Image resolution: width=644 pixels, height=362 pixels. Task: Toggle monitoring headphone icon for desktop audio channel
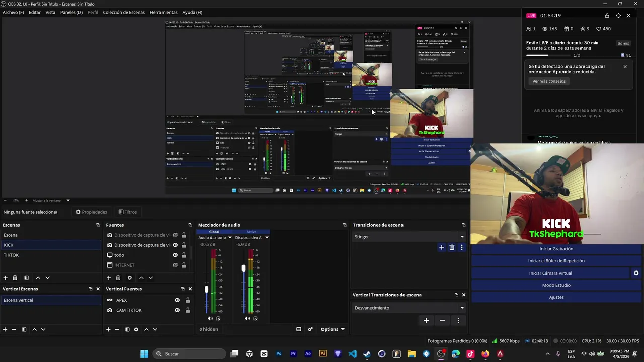tap(218, 318)
